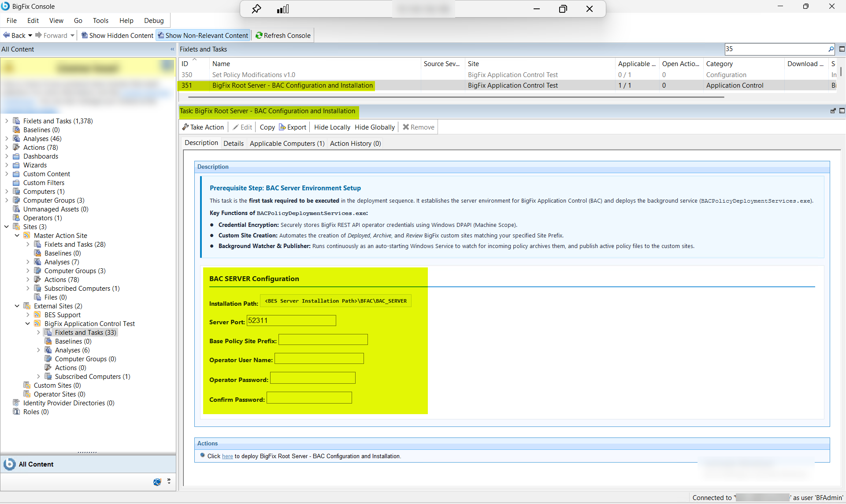
Task: Click the Copy button
Action: pyautogui.click(x=267, y=127)
